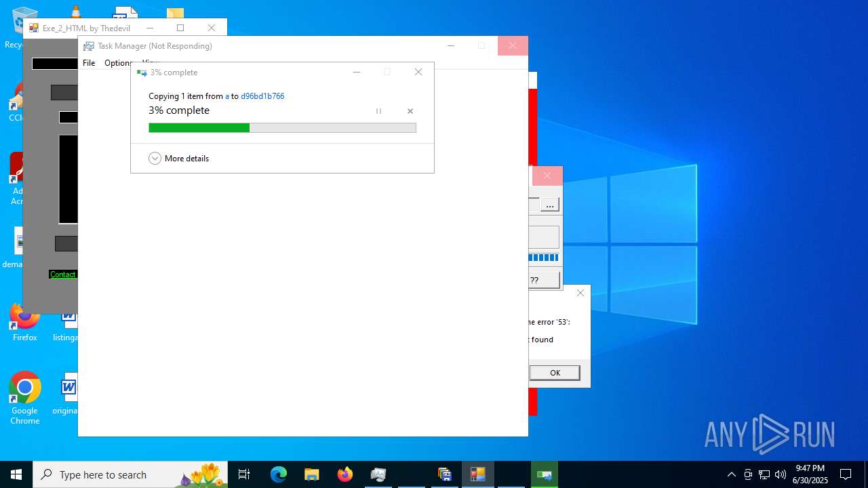
Task: Expand More details in copy dialog
Action: coord(179,158)
